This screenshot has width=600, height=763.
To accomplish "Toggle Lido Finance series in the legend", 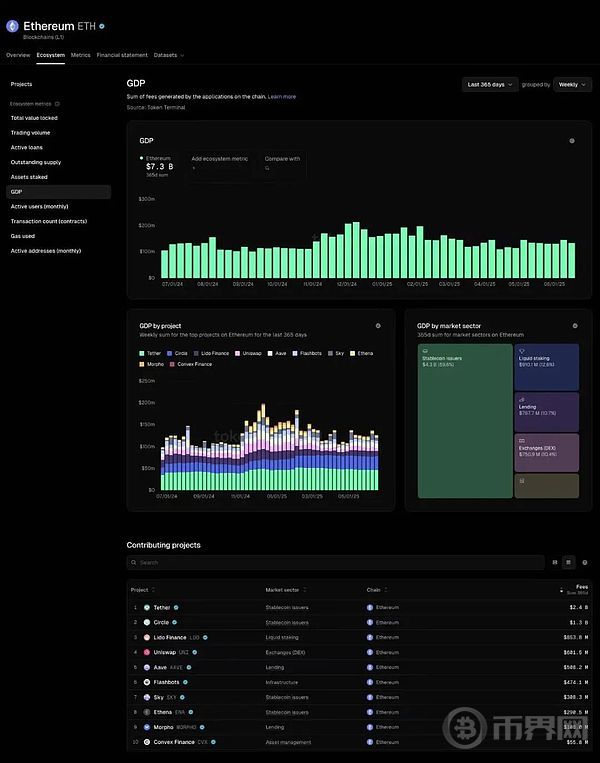I will [211, 353].
